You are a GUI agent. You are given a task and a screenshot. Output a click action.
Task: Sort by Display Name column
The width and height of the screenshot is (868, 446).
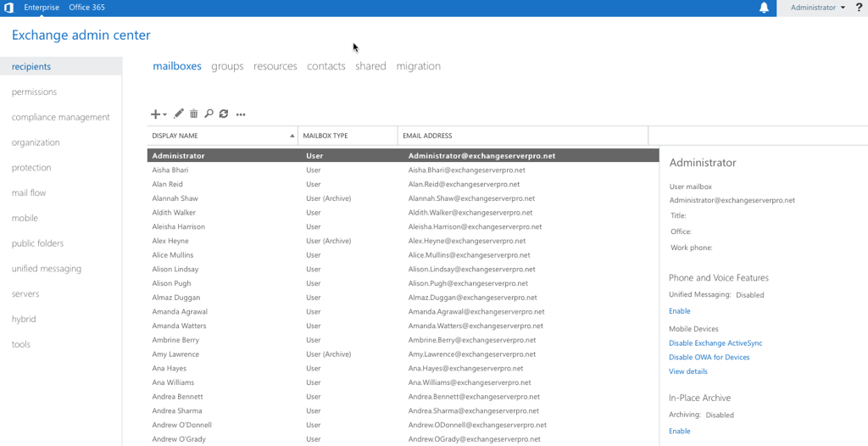click(x=223, y=136)
